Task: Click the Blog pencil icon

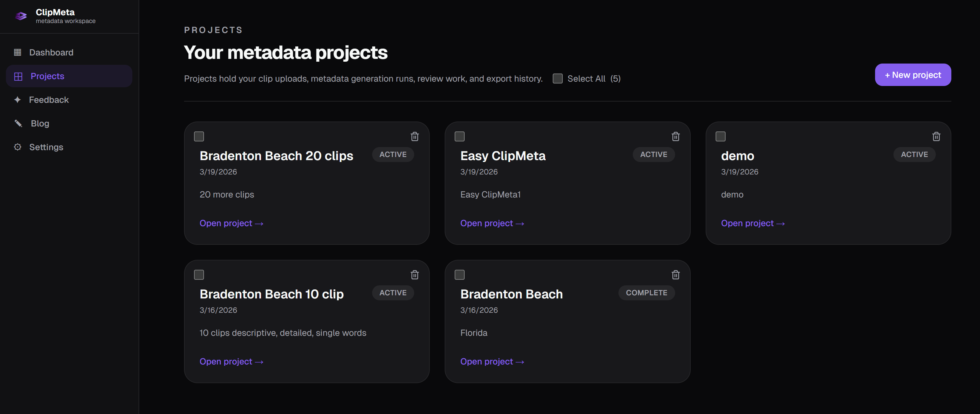Action: pos(17,123)
